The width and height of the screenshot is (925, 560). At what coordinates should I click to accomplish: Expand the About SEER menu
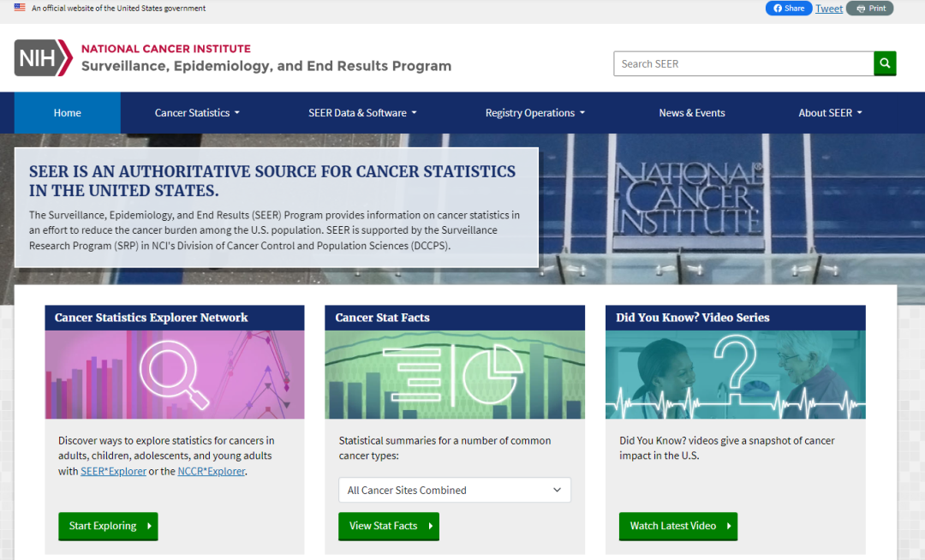[x=830, y=112]
